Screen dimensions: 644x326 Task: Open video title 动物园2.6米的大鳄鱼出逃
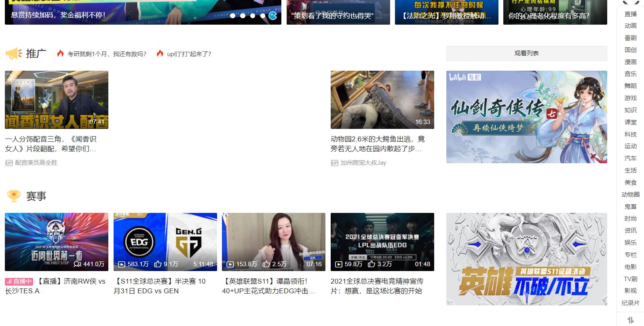[x=378, y=144]
